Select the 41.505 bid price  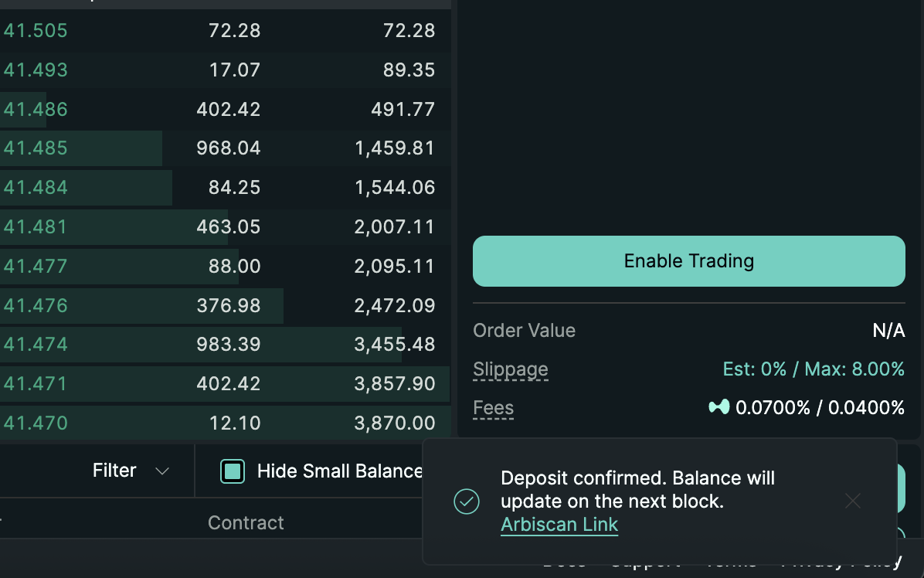(36, 31)
